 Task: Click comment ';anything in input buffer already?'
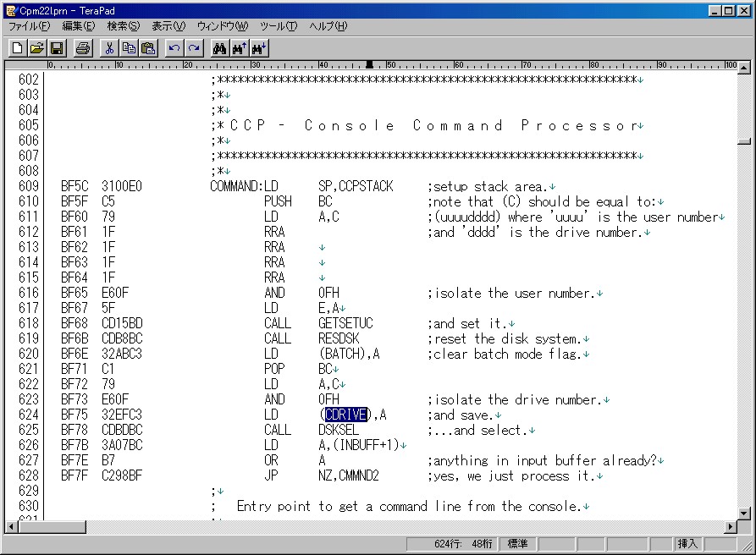pyautogui.click(x=542, y=460)
